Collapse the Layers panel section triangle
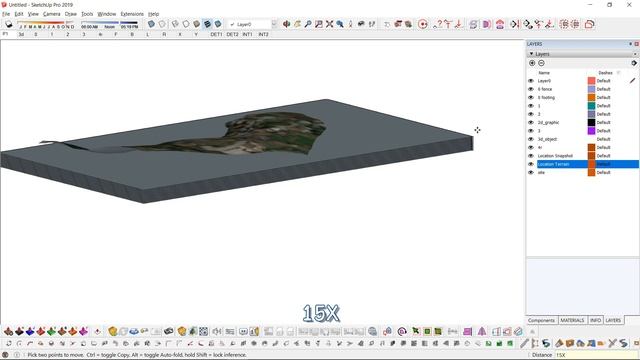 [531, 54]
